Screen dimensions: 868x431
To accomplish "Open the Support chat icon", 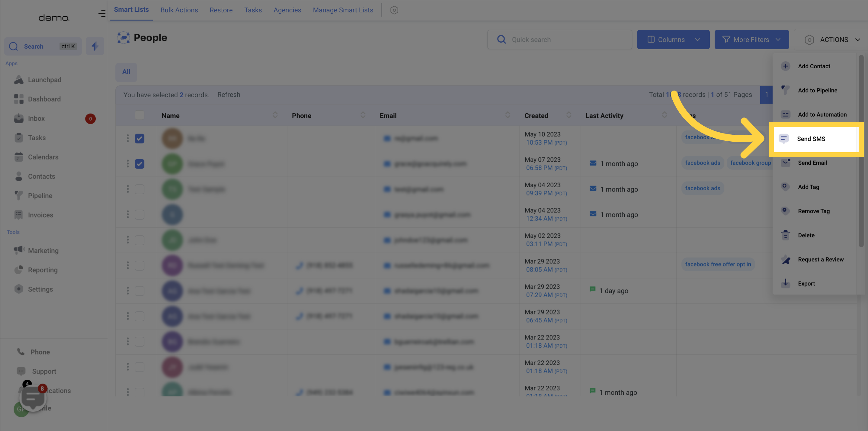I will pyautogui.click(x=21, y=371).
